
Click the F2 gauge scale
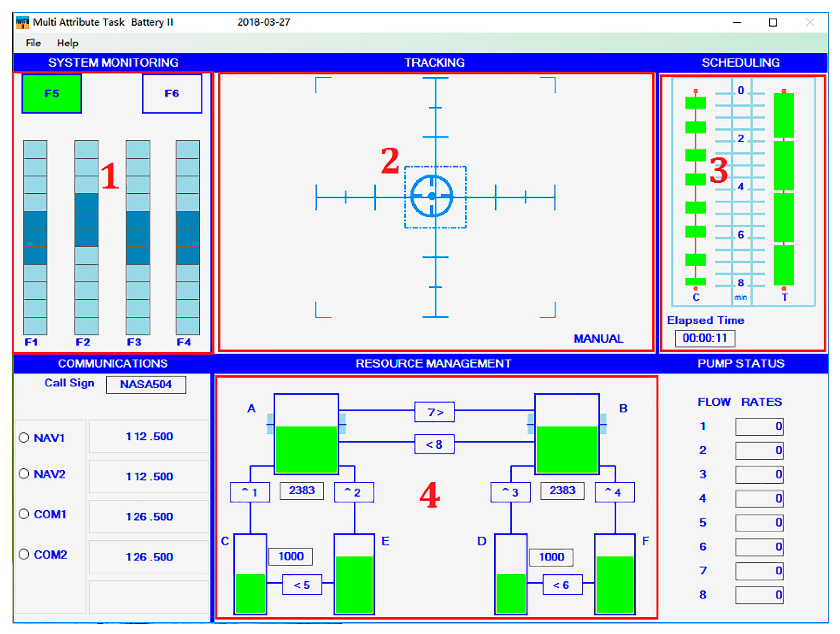[86, 237]
